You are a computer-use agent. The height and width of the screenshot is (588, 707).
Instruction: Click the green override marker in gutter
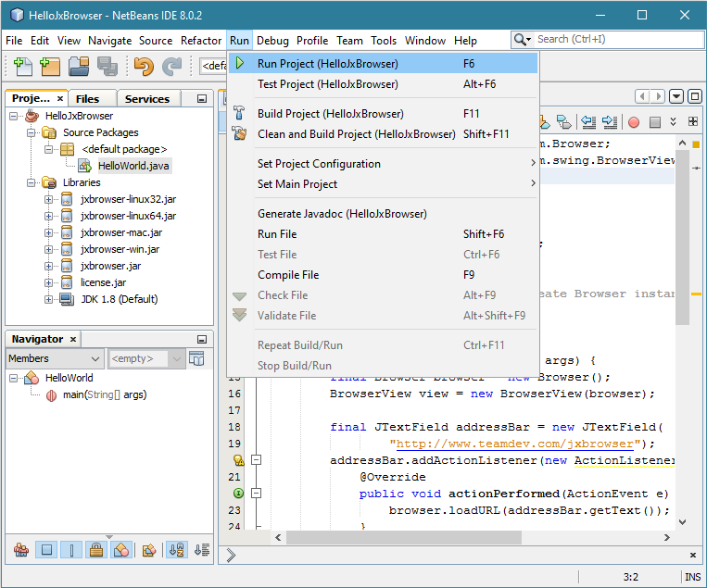tap(238, 494)
